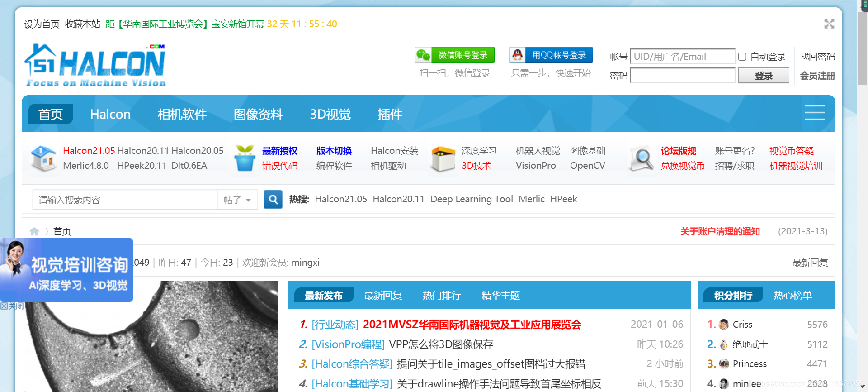
Task: Click minlee user avatar
Action: click(724, 384)
